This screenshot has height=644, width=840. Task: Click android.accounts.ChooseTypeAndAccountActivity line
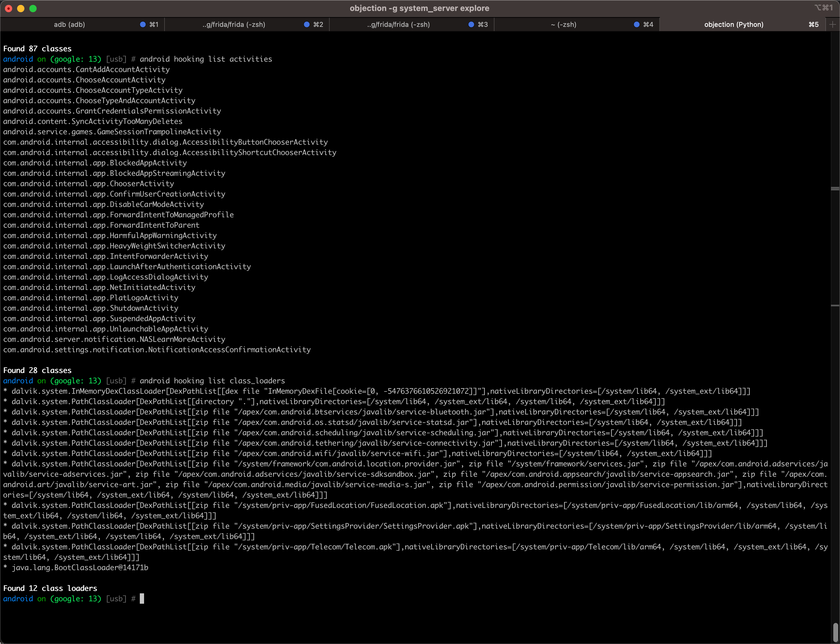coord(99,100)
